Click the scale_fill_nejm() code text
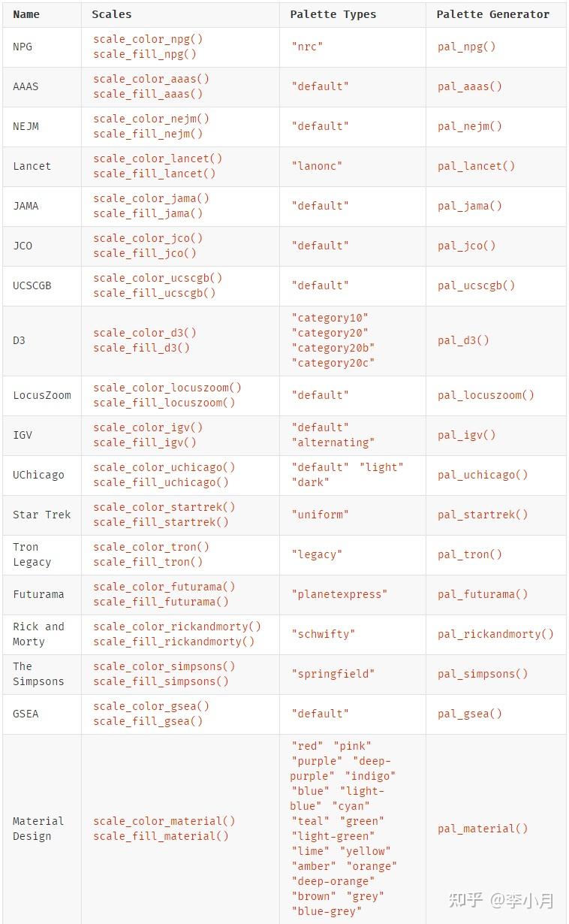This screenshot has width=569, height=924. pyautogui.click(x=148, y=134)
